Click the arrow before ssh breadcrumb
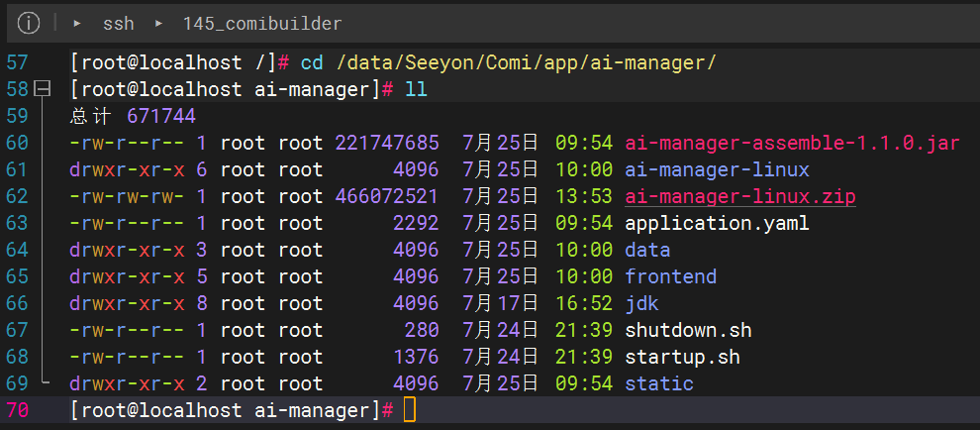Image resolution: width=980 pixels, height=430 pixels. click(x=77, y=22)
